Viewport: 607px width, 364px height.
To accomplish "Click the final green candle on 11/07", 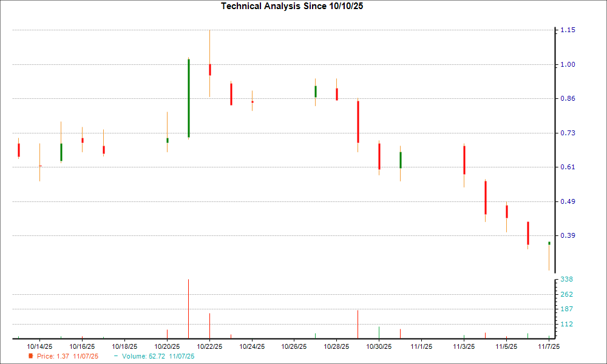I will tap(548, 241).
